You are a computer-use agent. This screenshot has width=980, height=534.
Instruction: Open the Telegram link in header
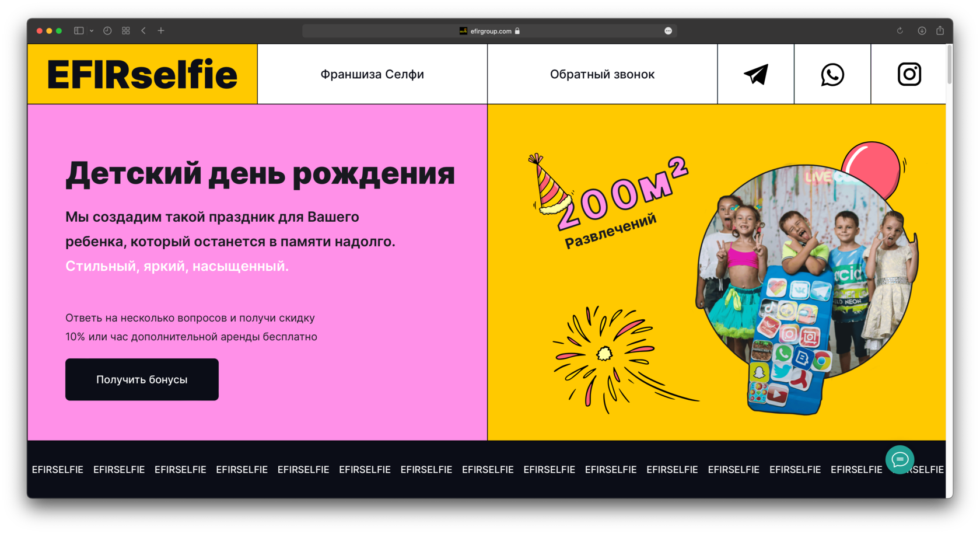click(x=755, y=74)
